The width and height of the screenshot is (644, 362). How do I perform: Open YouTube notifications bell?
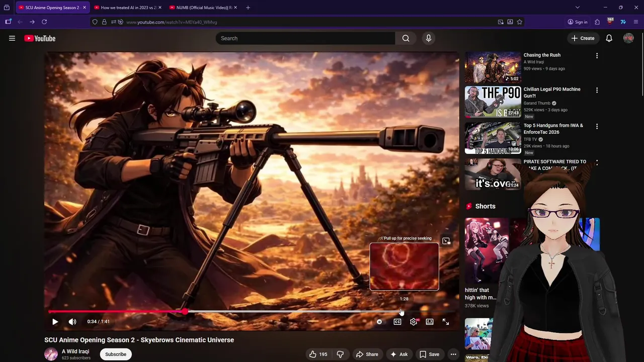609,38
